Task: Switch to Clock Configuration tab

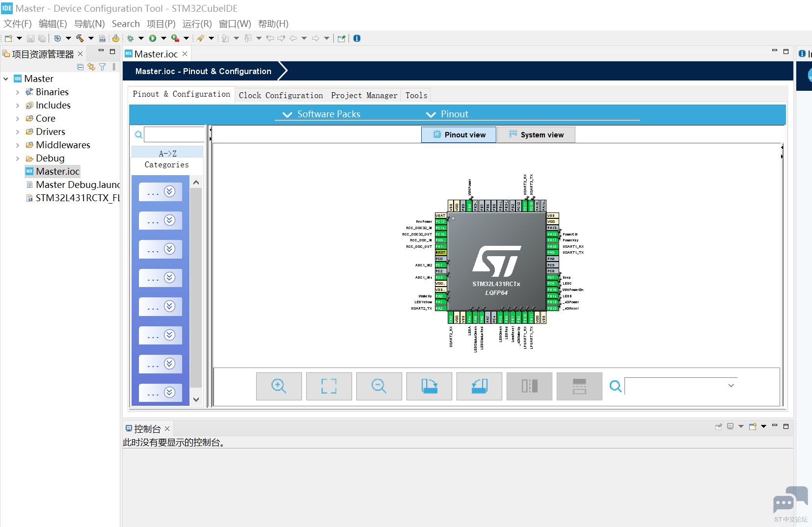Action: (x=281, y=96)
